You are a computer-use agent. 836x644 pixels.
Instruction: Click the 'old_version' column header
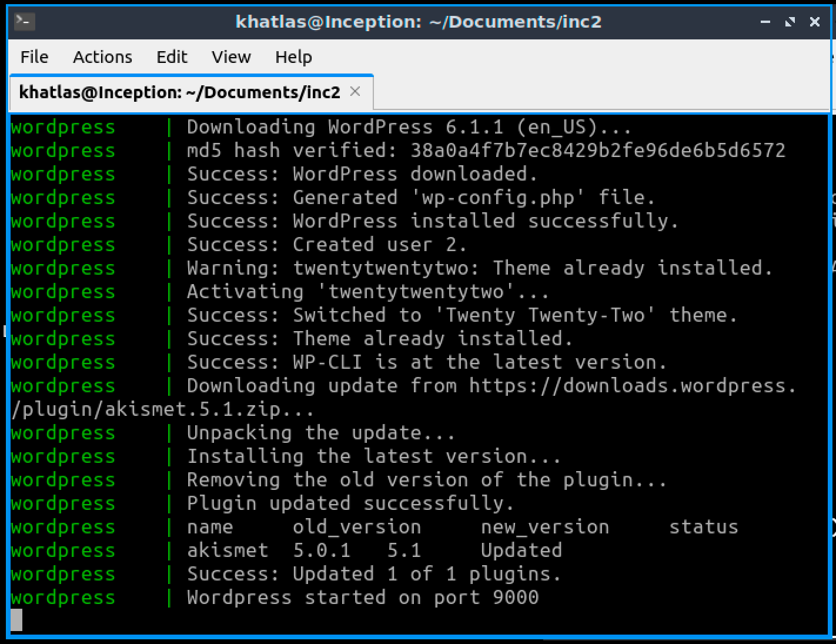coord(357,527)
